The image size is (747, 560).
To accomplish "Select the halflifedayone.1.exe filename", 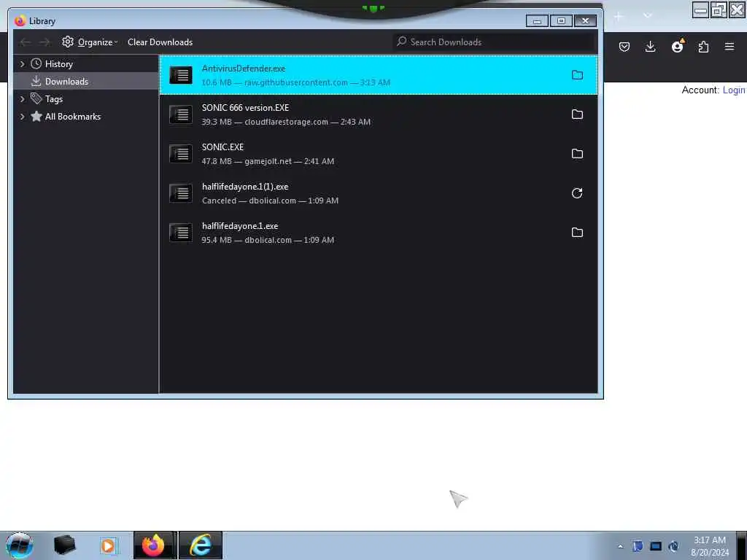I will pyautogui.click(x=239, y=226).
